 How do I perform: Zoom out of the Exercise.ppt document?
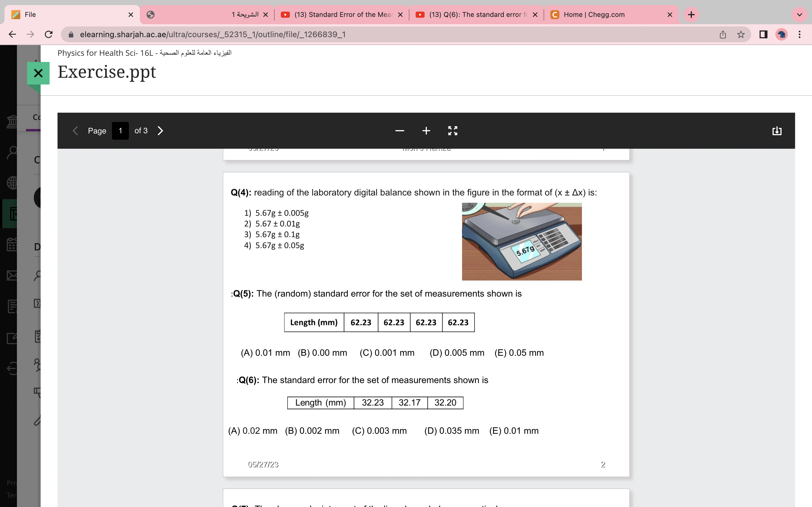399,131
